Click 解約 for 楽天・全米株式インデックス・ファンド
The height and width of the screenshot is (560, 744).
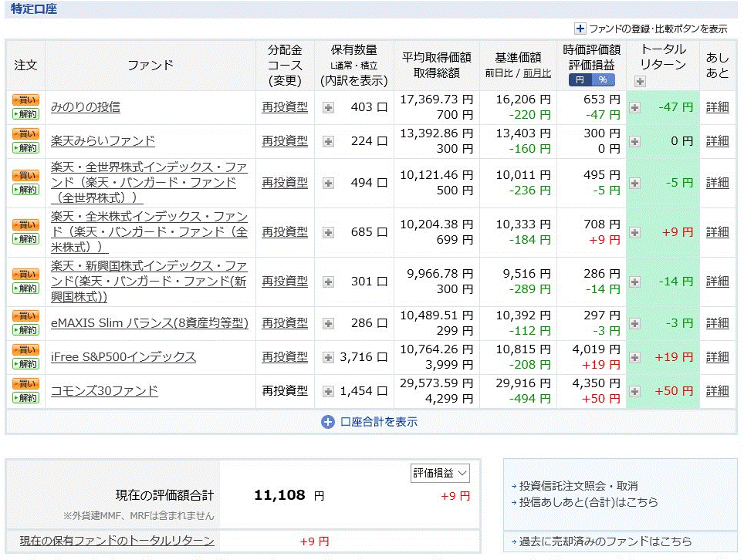click(25, 239)
